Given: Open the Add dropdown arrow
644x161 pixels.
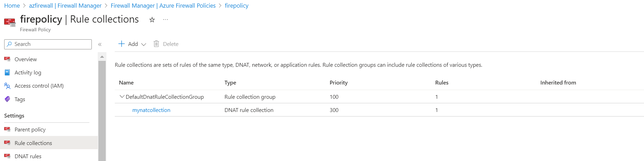Looking at the screenshot, I should point(144,44).
